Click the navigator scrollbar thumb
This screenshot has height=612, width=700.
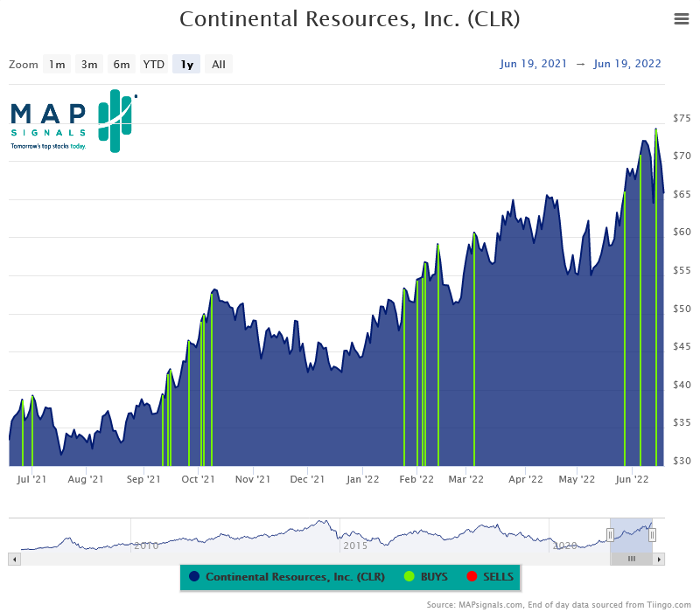point(632,559)
